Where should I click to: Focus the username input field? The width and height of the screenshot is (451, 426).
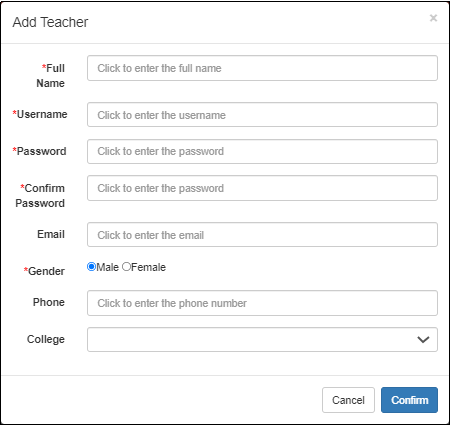click(x=262, y=115)
